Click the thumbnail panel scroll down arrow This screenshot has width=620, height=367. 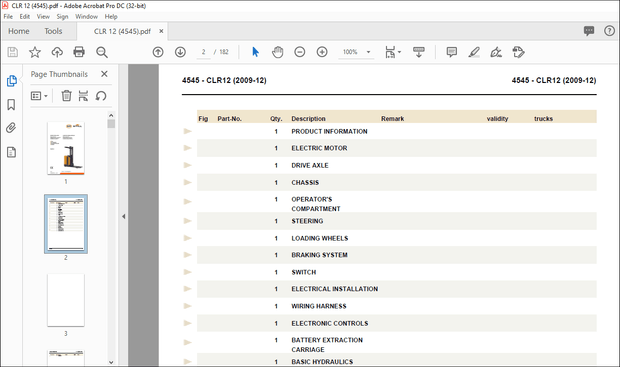click(111, 362)
